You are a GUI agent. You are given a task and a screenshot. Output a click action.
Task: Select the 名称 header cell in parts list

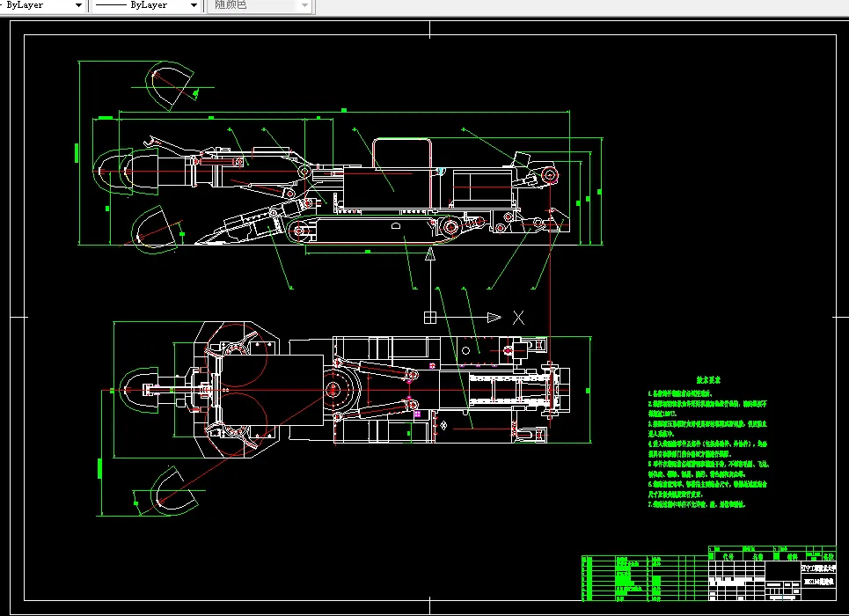[758, 556]
